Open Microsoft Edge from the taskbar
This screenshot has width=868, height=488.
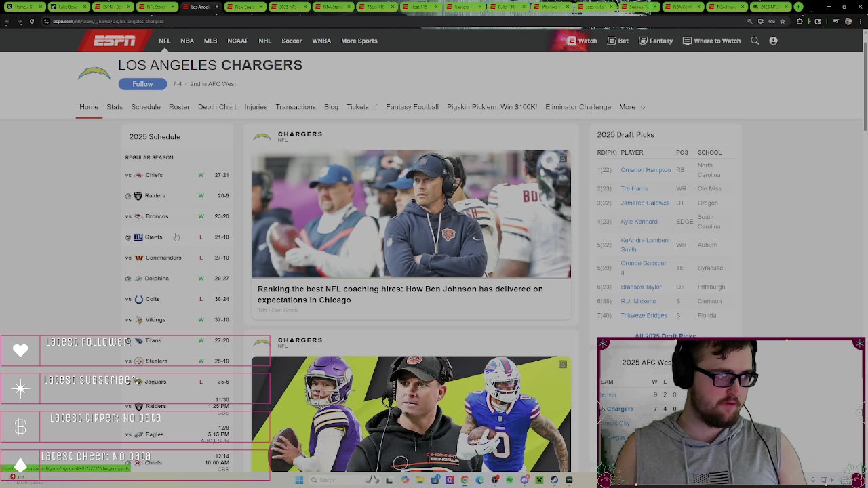coord(479,480)
